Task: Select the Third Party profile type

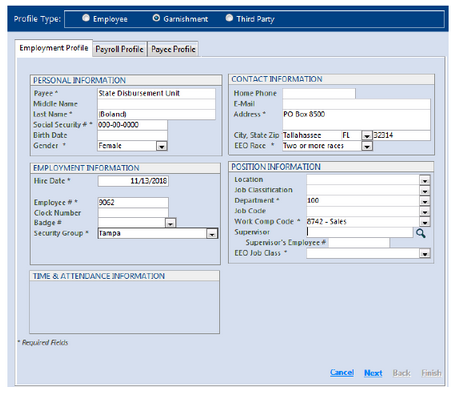Action: pos(229,18)
